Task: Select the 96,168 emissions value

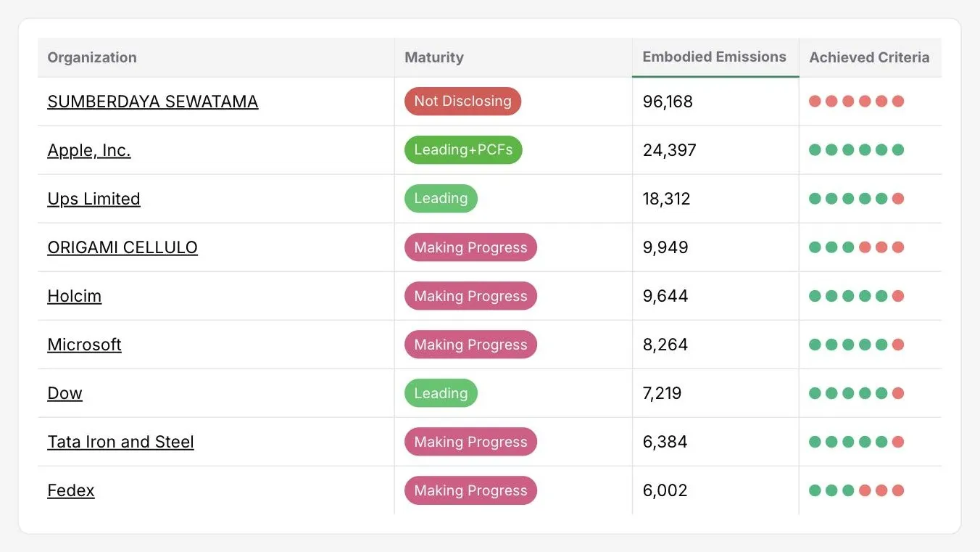Action: [x=668, y=102]
